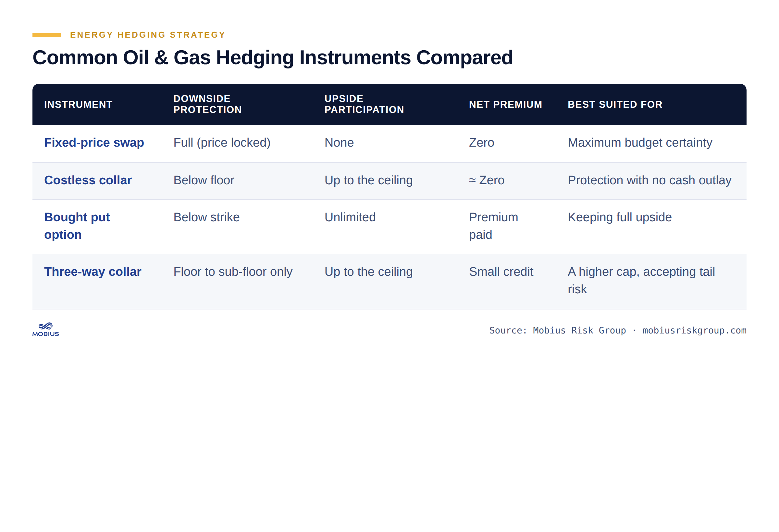This screenshot has height=532, width=779.
Task: Select the 'Premium paid' cell
Action: click(x=493, y=226)
